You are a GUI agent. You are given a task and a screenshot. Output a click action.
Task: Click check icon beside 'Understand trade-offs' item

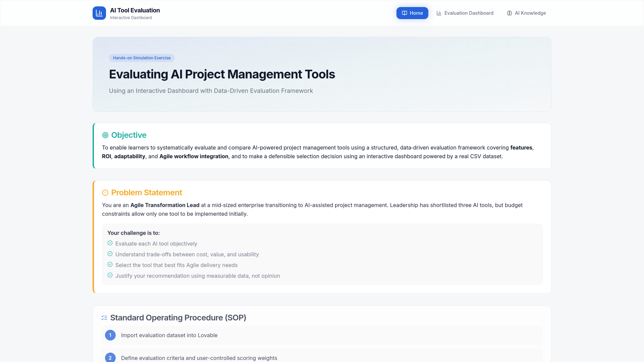pos(110,254)
